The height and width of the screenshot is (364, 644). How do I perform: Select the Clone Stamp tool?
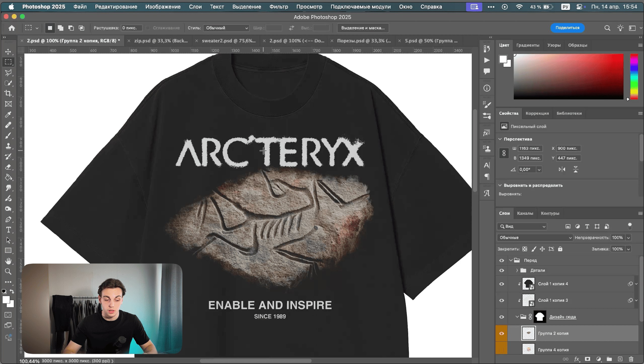(x=8, y=146)
